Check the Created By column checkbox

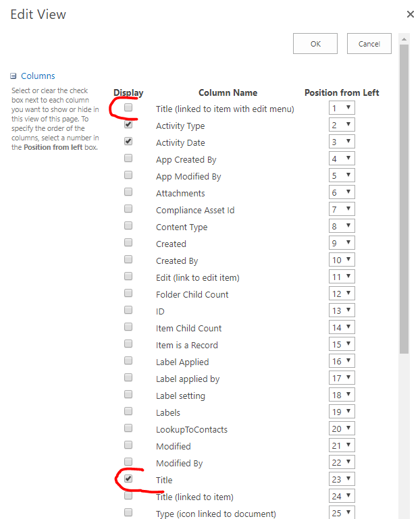[128, 260]
